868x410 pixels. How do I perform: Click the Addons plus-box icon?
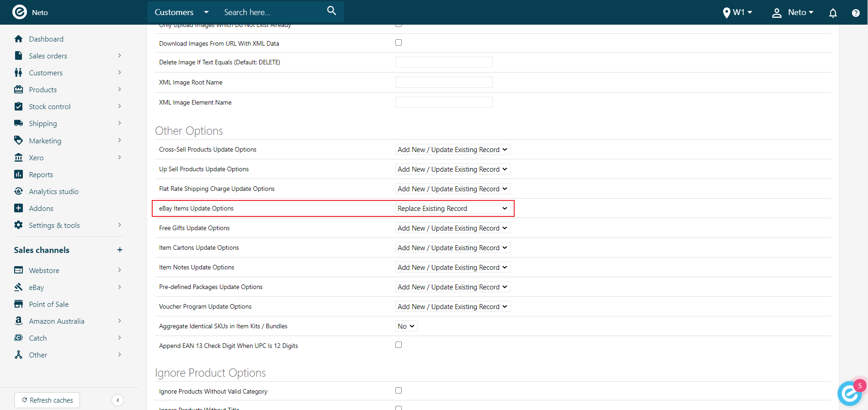(18, 208)
